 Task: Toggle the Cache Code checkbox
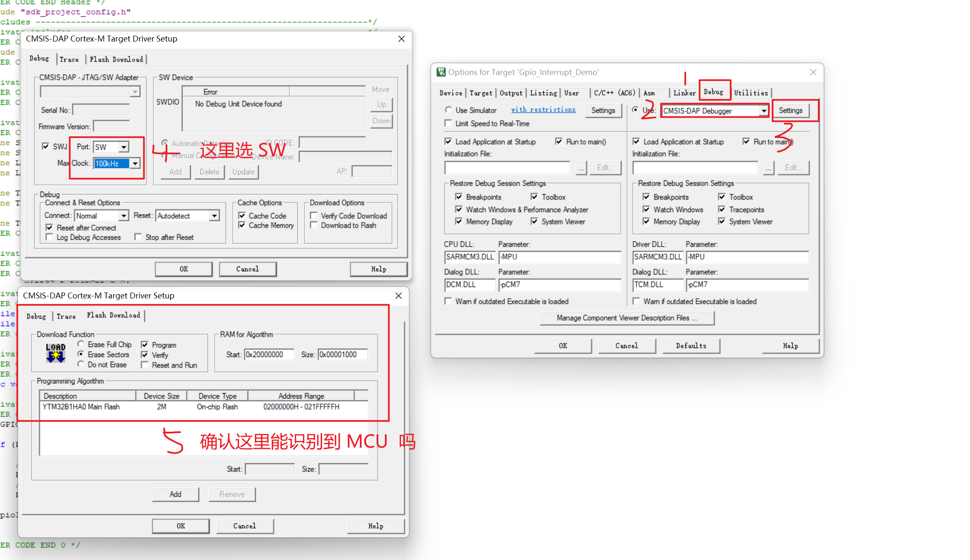[x=242, y=215]
